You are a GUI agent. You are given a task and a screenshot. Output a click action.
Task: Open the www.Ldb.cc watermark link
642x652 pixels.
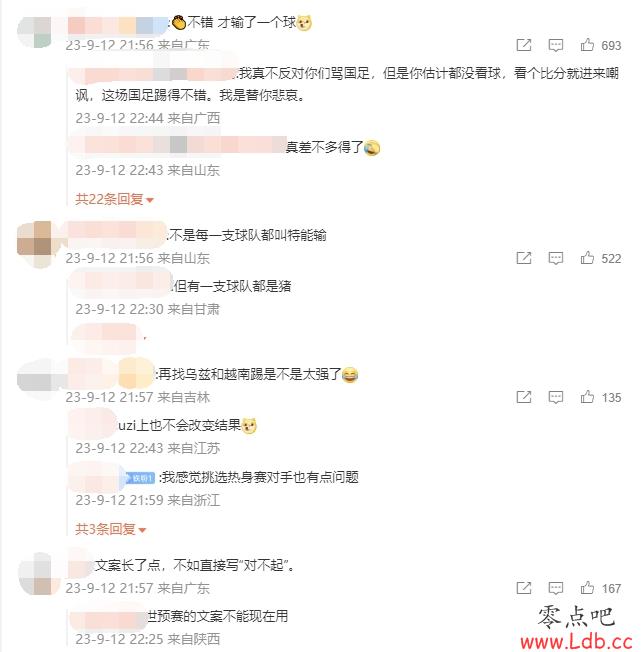tap(576, 642)
